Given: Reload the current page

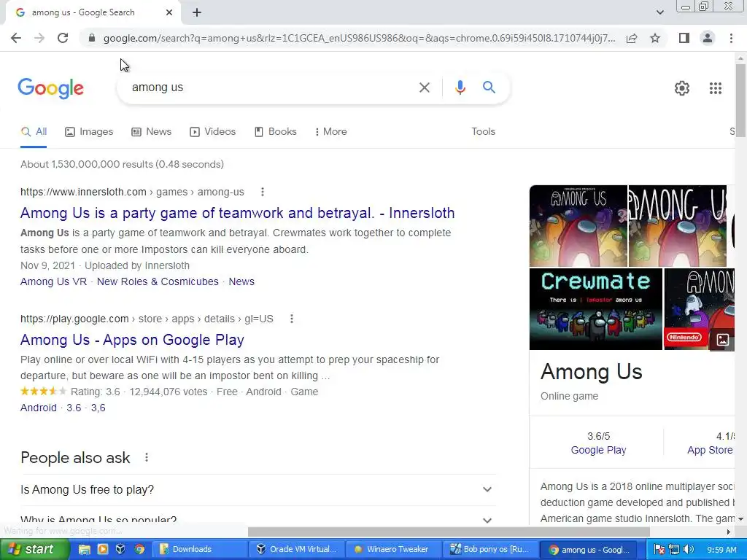Looking at the screenshot, I should (x=63, y=38).
